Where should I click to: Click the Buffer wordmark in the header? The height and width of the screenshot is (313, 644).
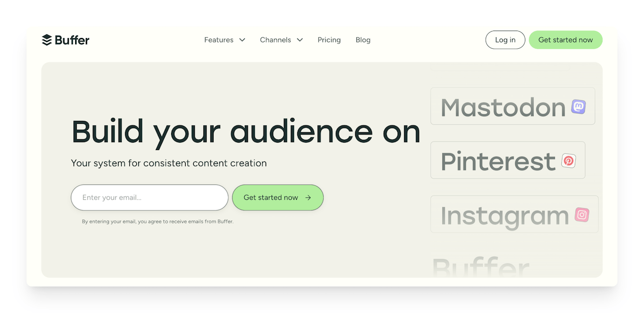point(72,40)
